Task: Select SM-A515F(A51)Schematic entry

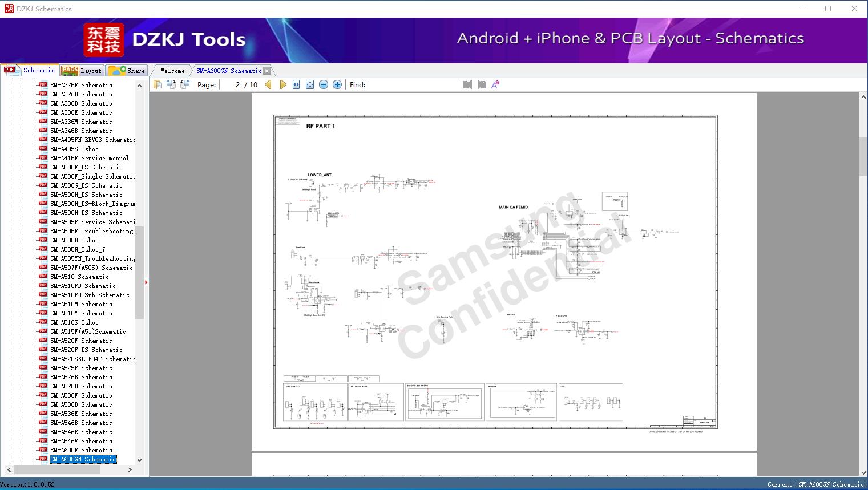Action: [x=88, y=331]
